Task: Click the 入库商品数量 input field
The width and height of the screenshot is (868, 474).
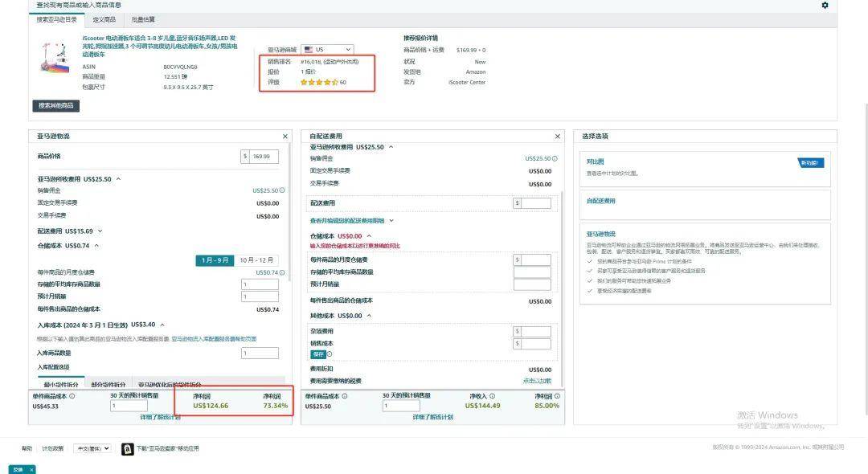Action: 260,353
